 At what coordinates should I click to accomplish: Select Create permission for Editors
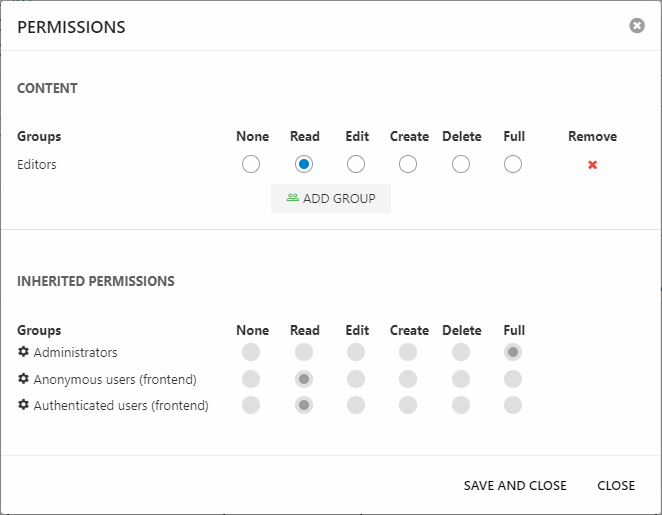408,164
